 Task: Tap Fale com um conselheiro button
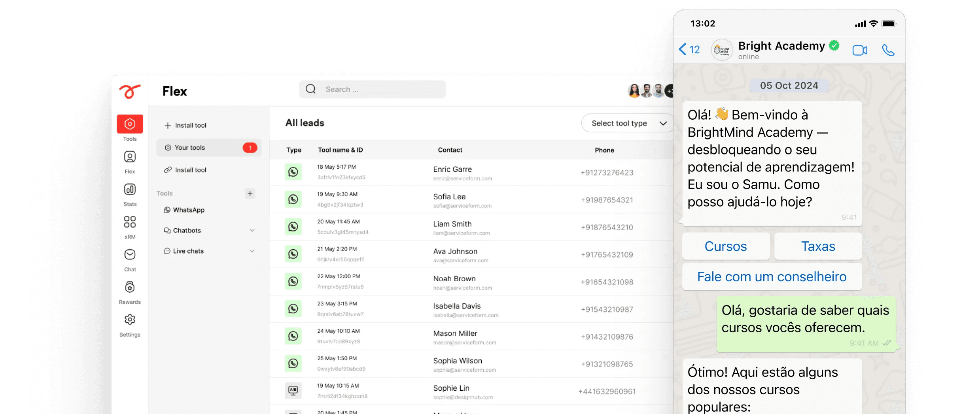(x=772, y=277)
